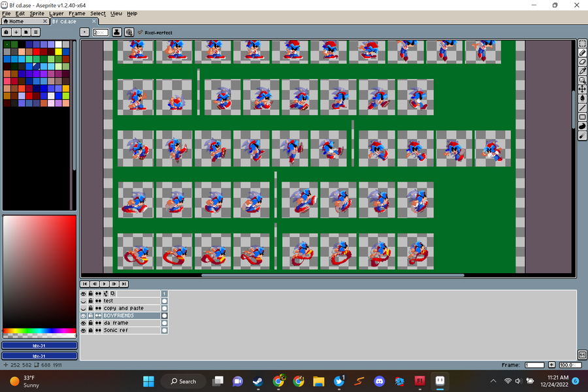588x392 pixels.
Task: Lock the test layer
Action: click(x=90, y=301)
